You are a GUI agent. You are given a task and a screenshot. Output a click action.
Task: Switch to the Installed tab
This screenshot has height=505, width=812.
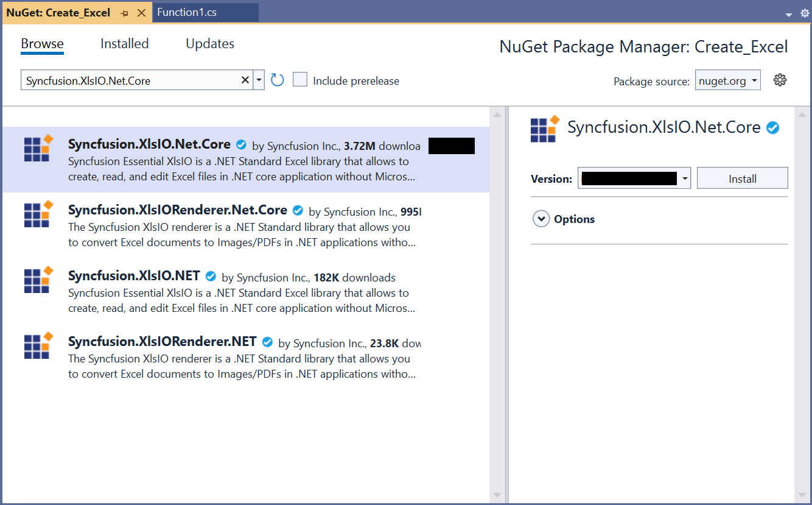coord(124,44)
